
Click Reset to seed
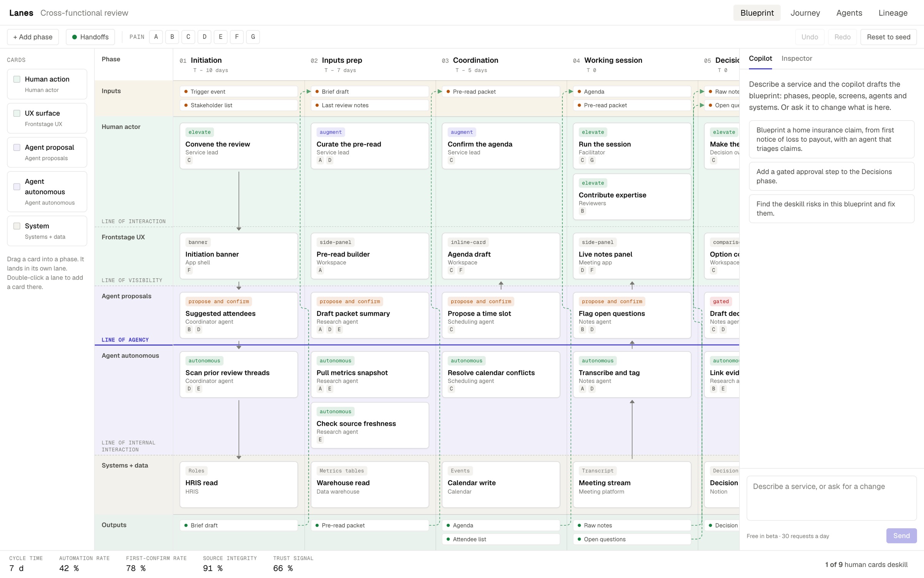[x=888, y=37]
